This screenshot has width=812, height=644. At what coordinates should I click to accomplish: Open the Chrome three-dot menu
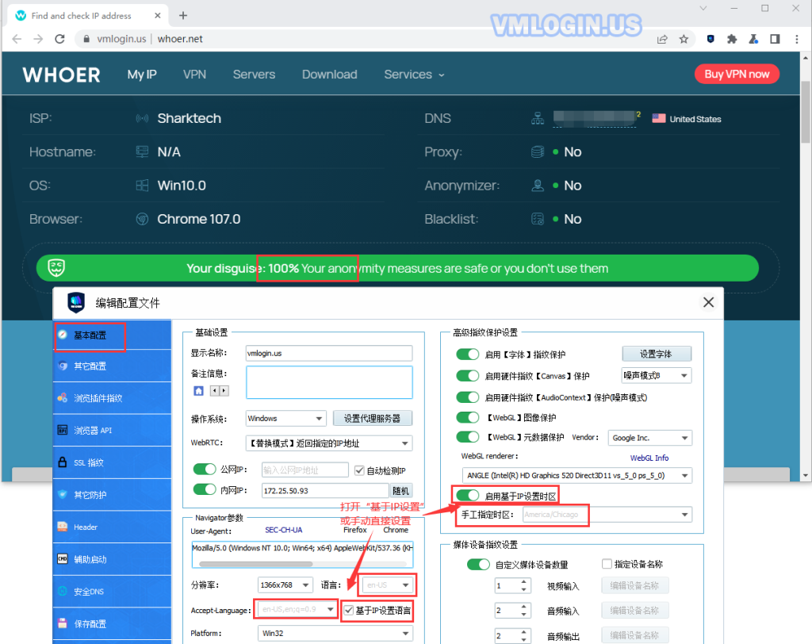click(x=796, y=39)
